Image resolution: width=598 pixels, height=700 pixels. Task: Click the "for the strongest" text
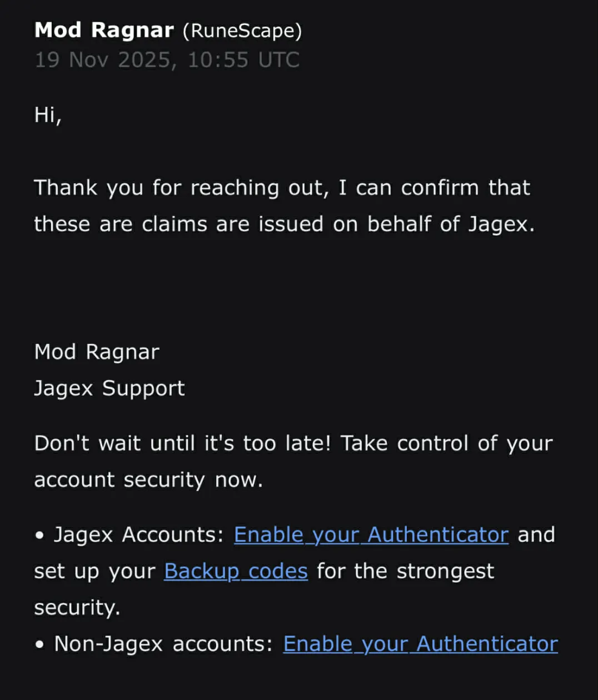click(405, 571)
